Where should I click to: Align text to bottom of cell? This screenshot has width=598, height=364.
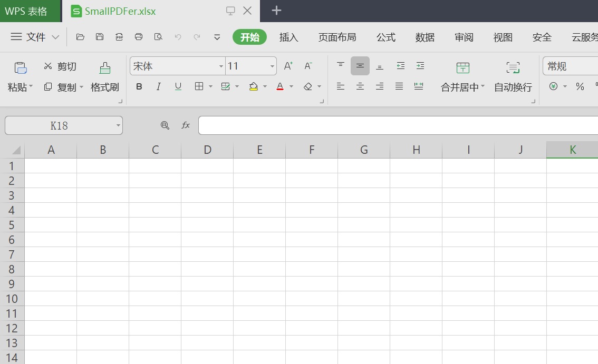click(x=380, y=66)
